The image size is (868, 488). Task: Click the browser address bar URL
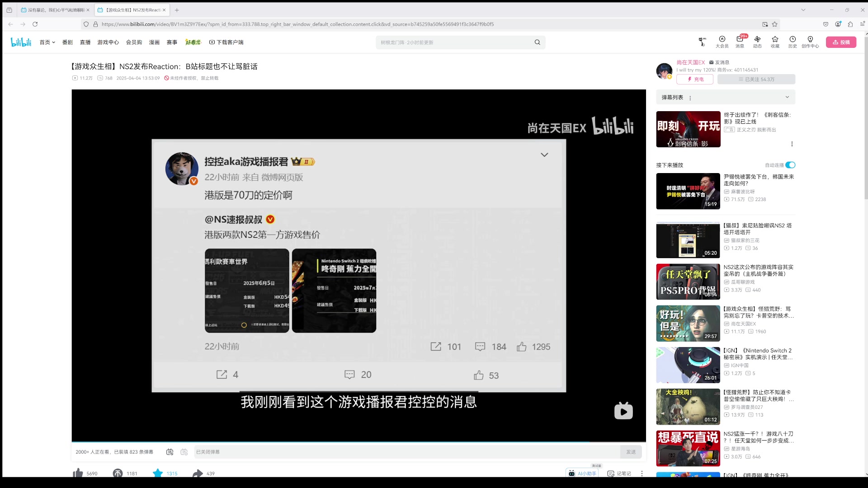coord(297,24)
